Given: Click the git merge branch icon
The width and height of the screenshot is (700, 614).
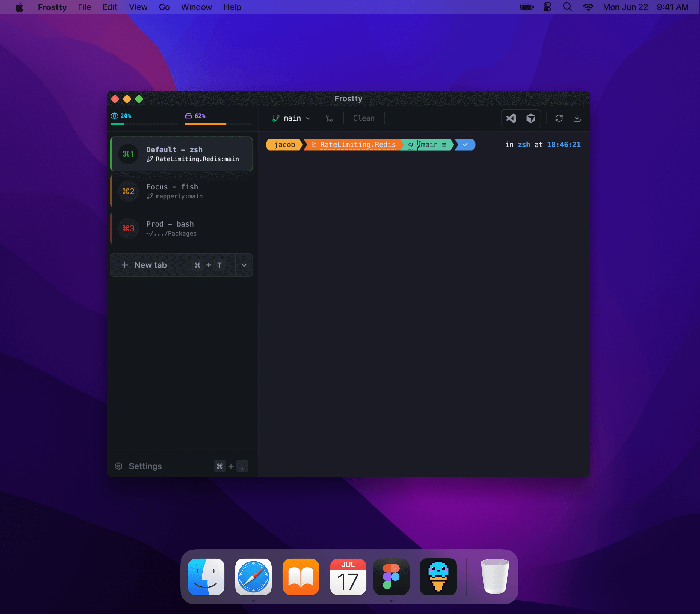Looking at the screenshot, I should pos(329,118).
